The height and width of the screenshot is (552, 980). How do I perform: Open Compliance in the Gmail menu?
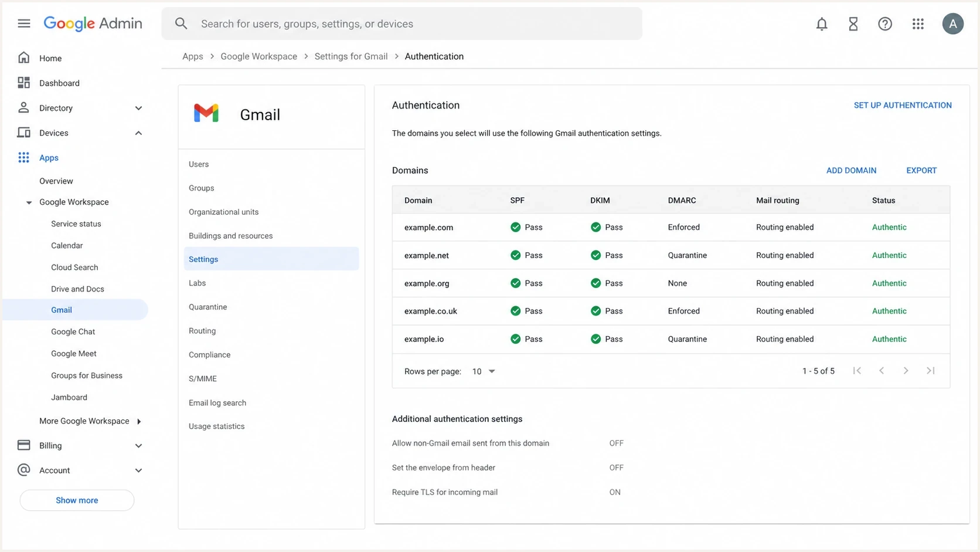tap(209, 355)
